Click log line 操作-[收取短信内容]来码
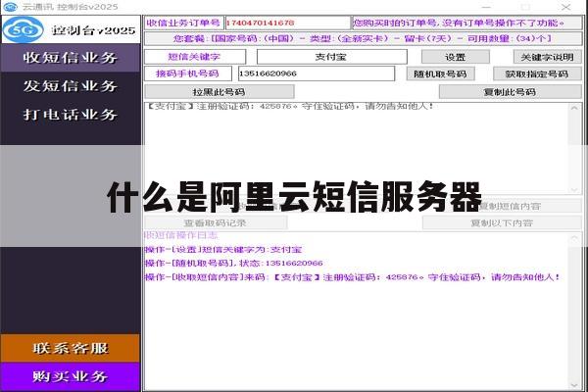 pos(353,277)
